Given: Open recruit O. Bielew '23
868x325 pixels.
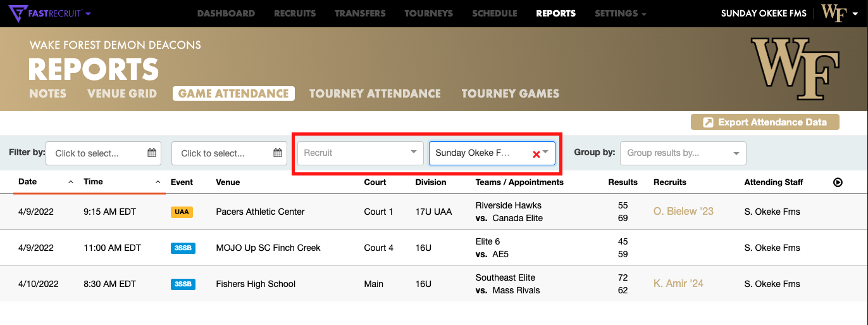Looking at the screenshot, I should pos(683,211).
